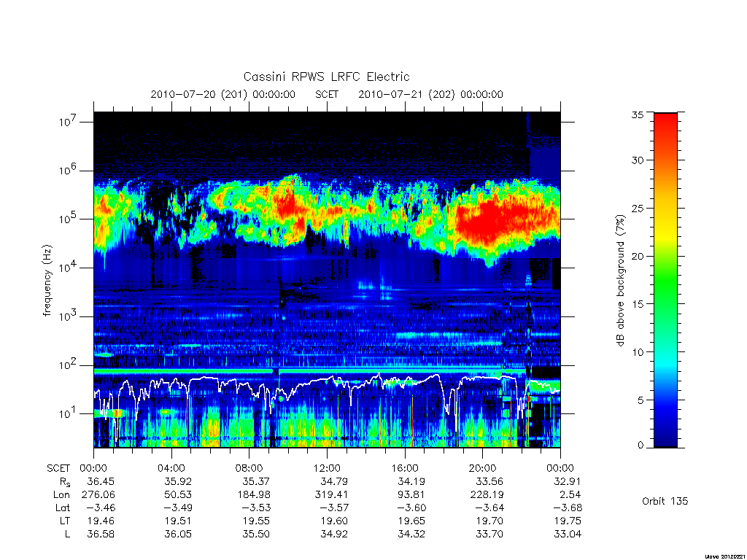Select the 12:00 SCET time tick label
This screenshot has height=560, width=747.
click(x=327, y=468)
